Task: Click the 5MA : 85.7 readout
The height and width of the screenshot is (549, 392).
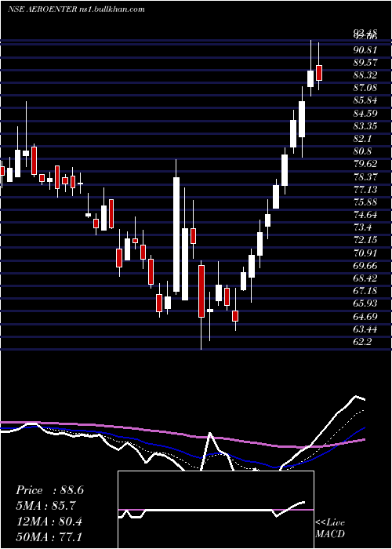Action: (45, 506)
